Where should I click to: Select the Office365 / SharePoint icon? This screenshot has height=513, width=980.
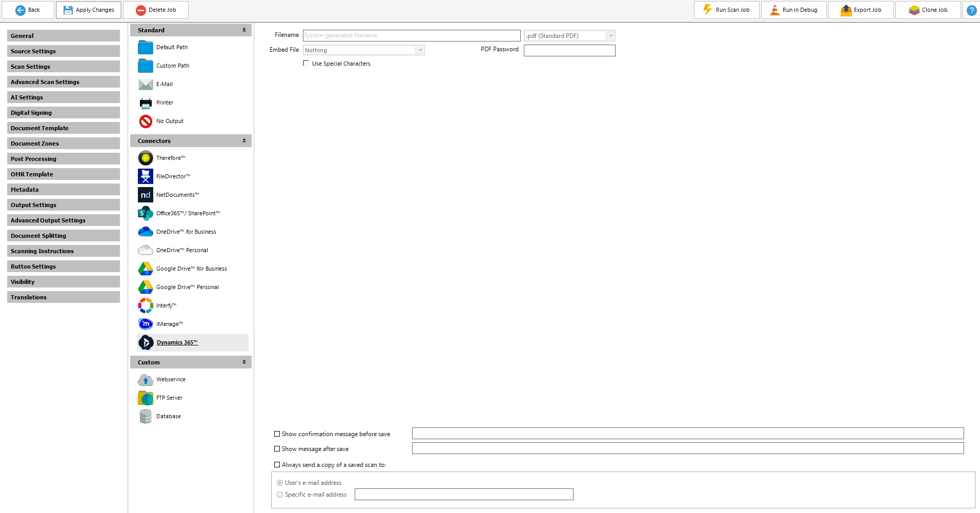coord(146,213)
